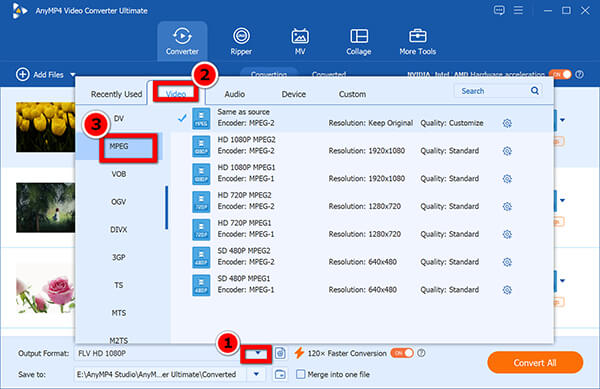Click the lightning bolt faster conversion icon
This screenshot has height=389, width=600.
pyautogui.click(x=299, y=353)
